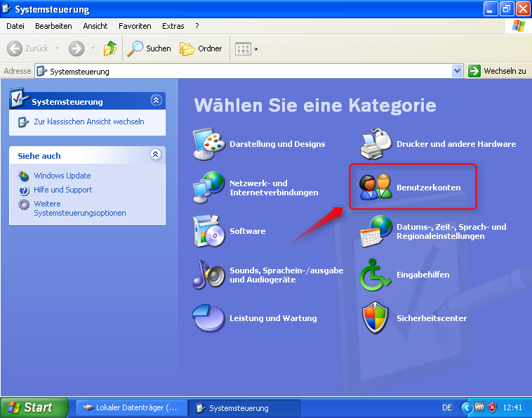Click the Eingabehilfen category label
The height and width of the screenshot is (418, 532).
[423, 275]
